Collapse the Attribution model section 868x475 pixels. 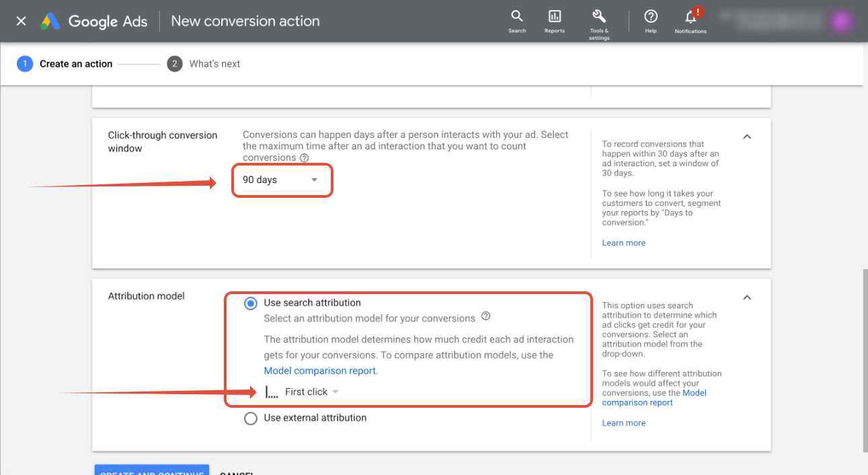point(747,297)
